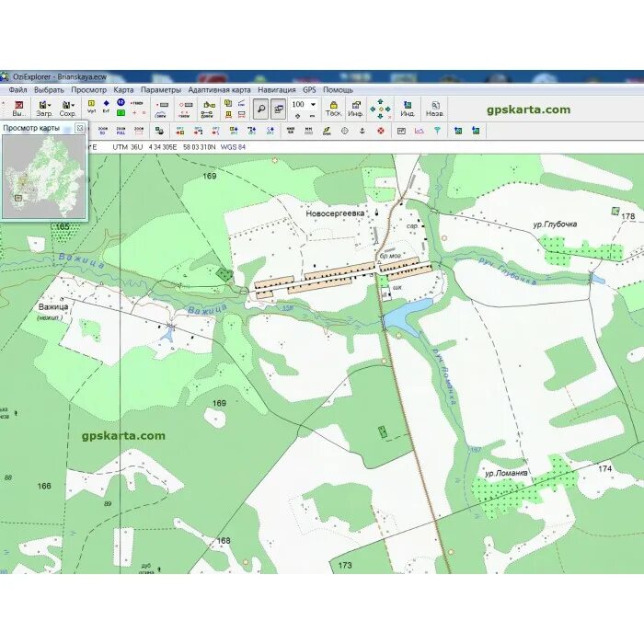Pan the map up with green arrow
The height and width of the screenshot is (644, 644).
(x=380, y=101)
